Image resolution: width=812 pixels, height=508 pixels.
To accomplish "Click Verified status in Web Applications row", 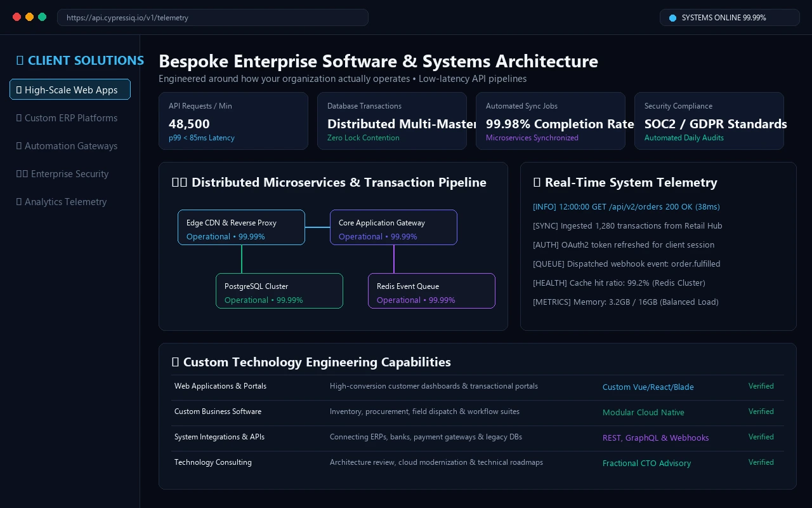I will click(x=761, y=386).
